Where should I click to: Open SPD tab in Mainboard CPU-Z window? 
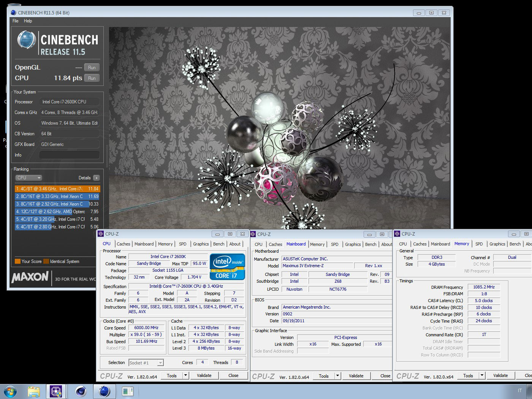[335, 244]
